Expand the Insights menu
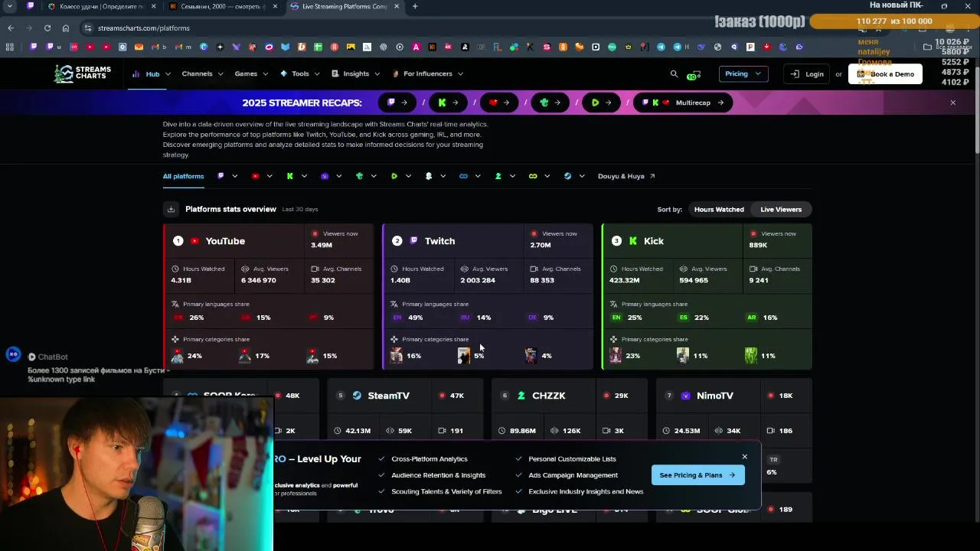980x551 pixels. [x=356, y=74]
